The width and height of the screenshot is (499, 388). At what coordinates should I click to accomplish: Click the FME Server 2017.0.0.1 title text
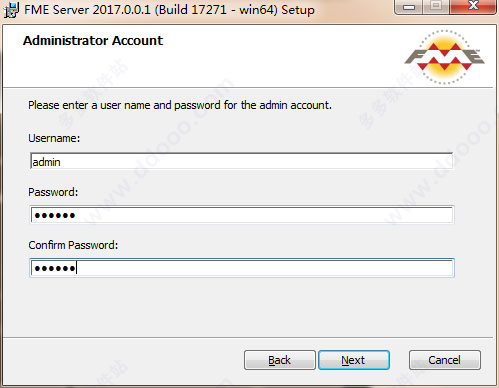169,10
